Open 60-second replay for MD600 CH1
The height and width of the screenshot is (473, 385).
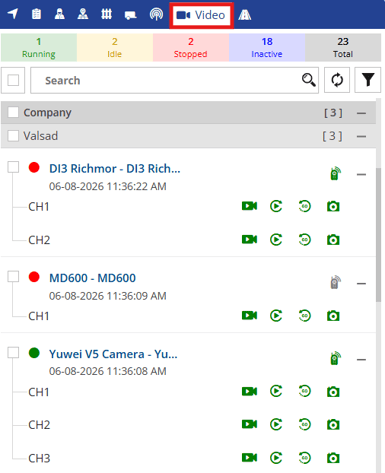[x=305, y=315]
